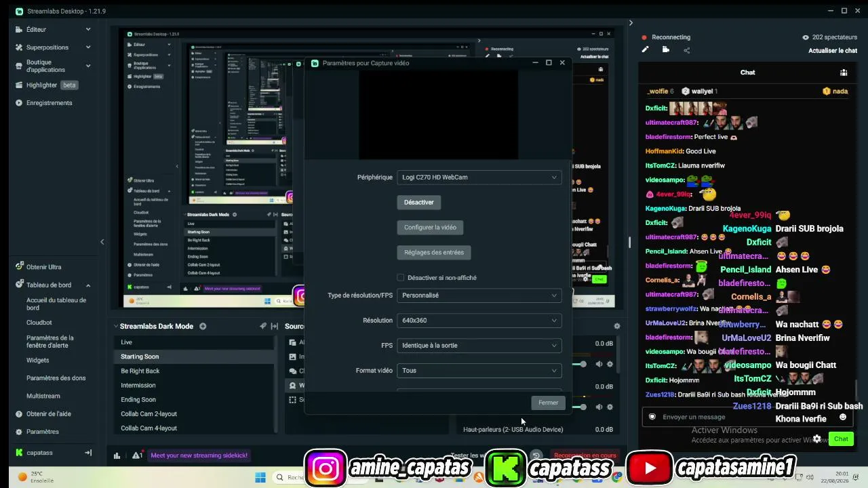868x488 pixels.
Task: Click the logout icon beside capatass
Action: pyautogui.click(x=88, y=453)
